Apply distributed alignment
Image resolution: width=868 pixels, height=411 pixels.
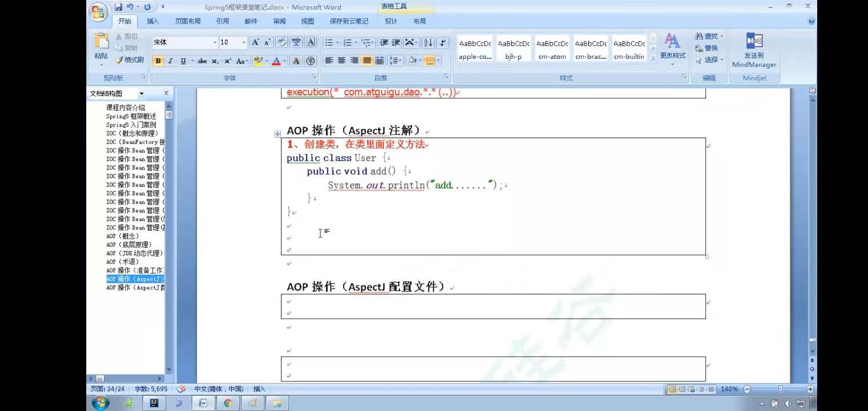[x=379, y=61]
